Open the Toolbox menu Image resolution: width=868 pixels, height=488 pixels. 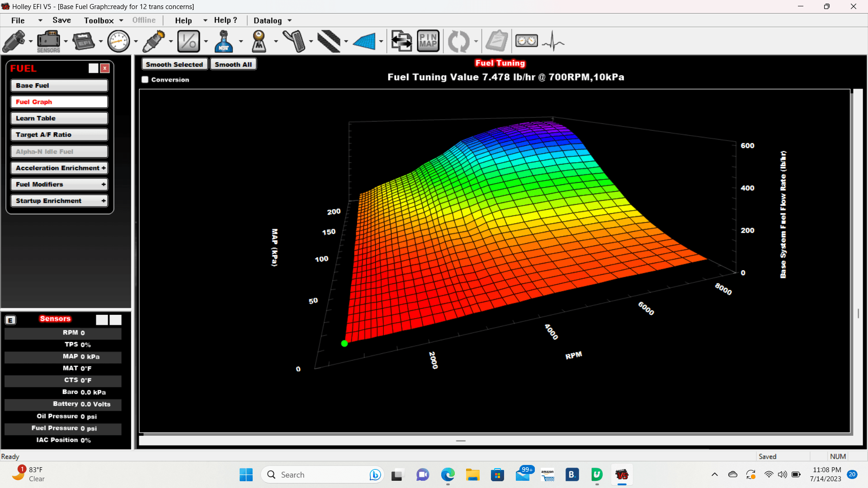pyautogui.click(x=99, y=20)
